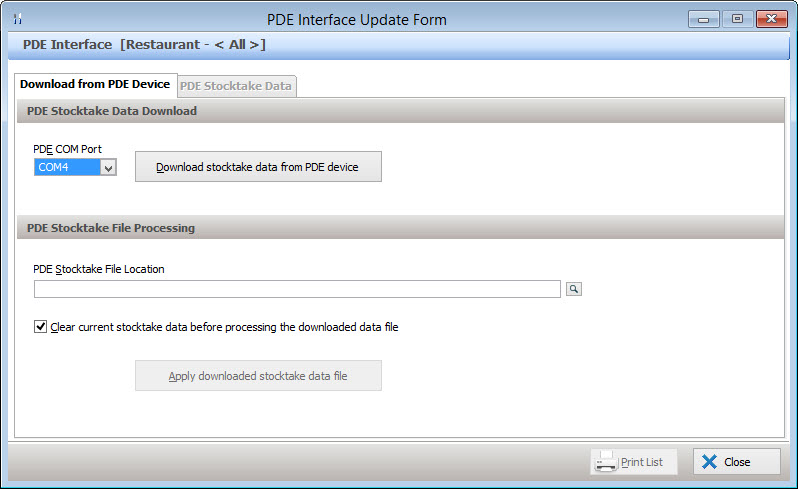The height and width of the screenshot is (489, 798).
Task: Switch to the Download from PDE Device tab
Action: coord(95,85)
